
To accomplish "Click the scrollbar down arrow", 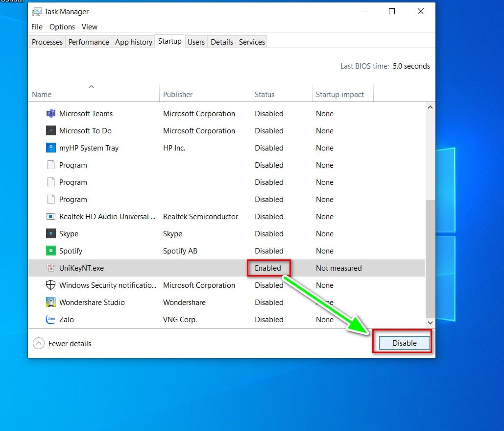I will pos(430,322).
